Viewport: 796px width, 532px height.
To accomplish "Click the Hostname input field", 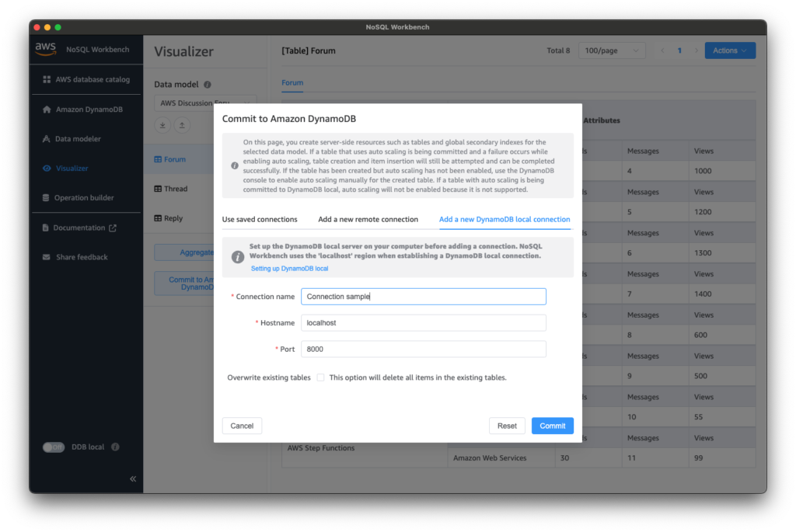I will pyautogui.click(x=423, y=322).
